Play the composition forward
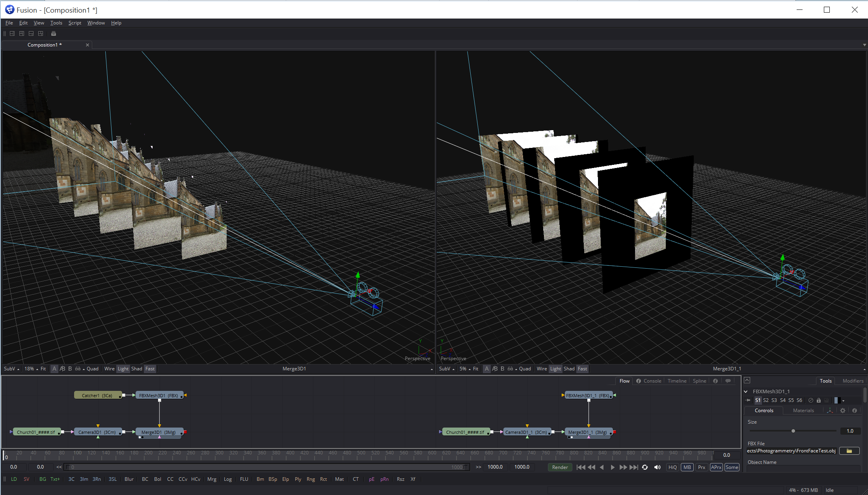The height and width of the screenshot is (495, 868). (612, 467)
